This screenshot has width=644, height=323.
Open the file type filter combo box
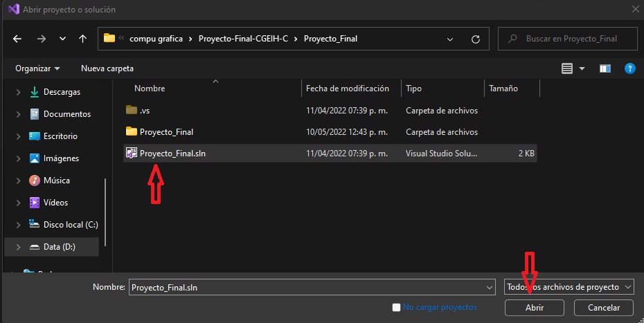569,287
